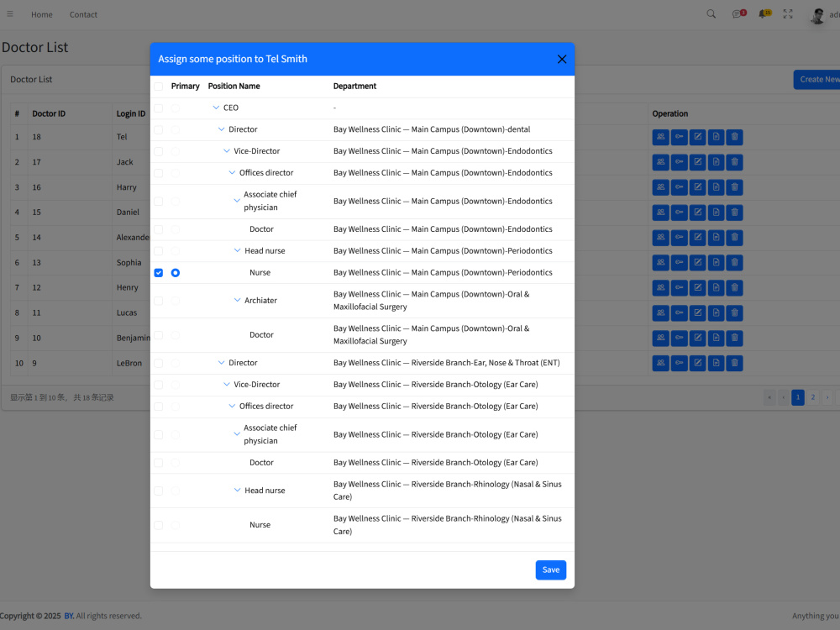Click the document icon for Doctor ID 14
Viewport: 840px width, 630px height.
pos(716,238)
